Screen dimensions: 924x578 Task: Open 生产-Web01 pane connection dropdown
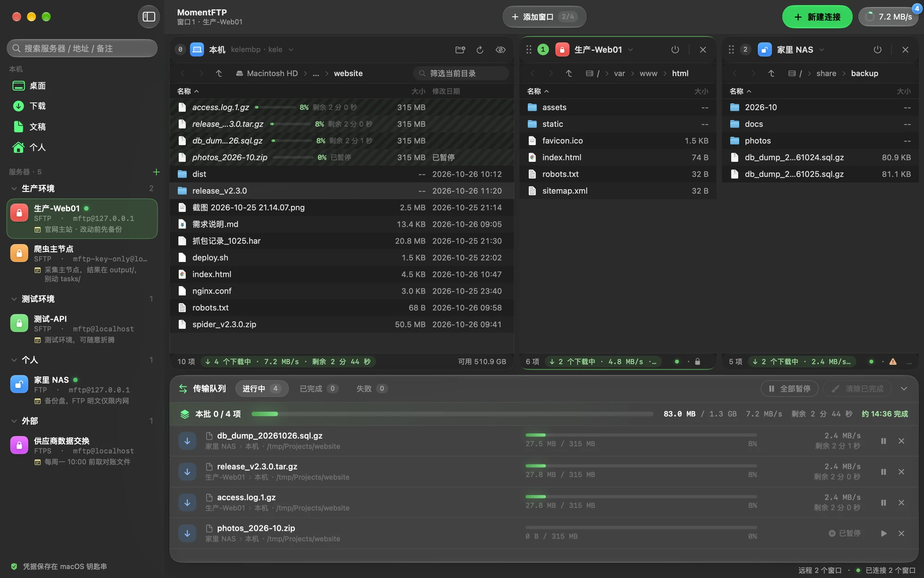[x=630, y=49]
